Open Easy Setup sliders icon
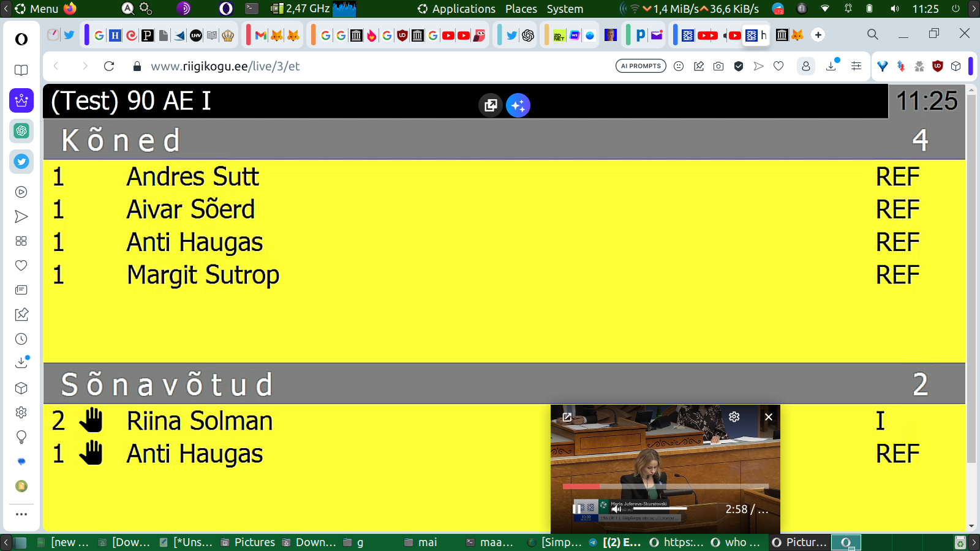The height and width of the screenshot is (551, 980). (x=856, y=66)
